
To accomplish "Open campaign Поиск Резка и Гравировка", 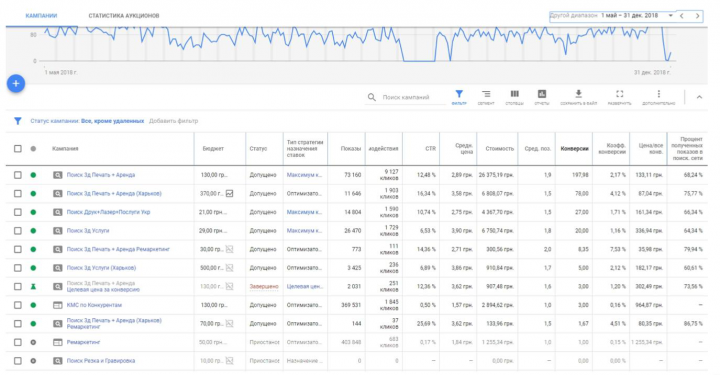I will (101, 361).
